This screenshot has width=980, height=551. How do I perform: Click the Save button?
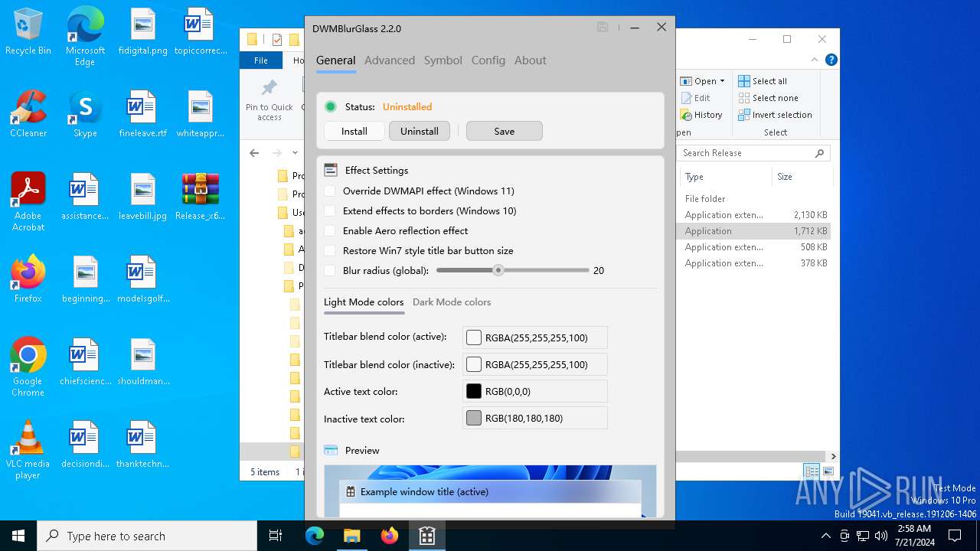[x=504, y=132]
